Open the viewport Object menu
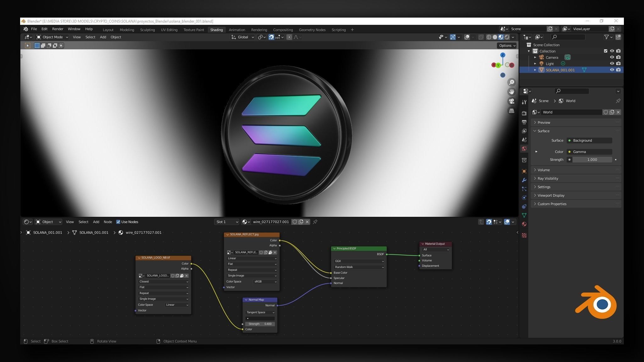The width and height of the screenshot is (644, 362). (x=116, y=37)
